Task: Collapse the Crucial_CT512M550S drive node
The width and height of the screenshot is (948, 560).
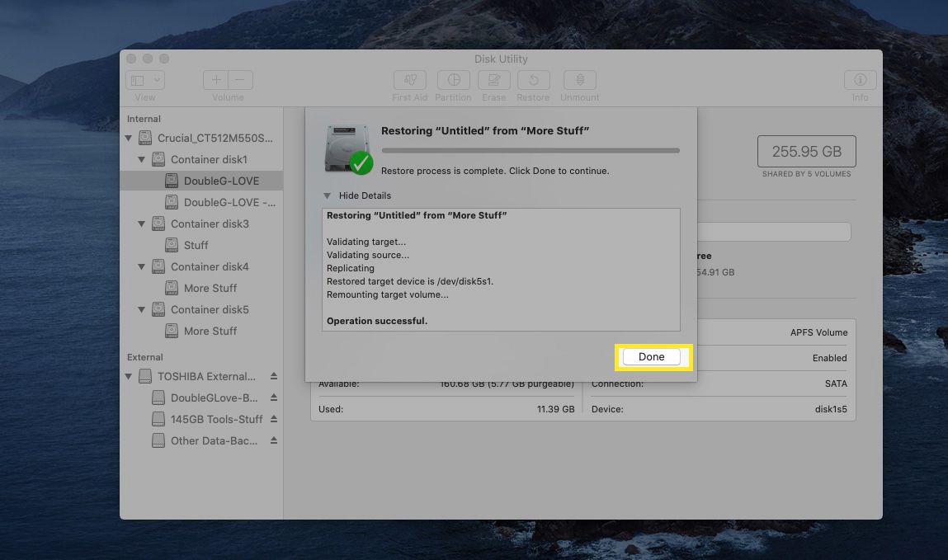Action: pos(129,138)
